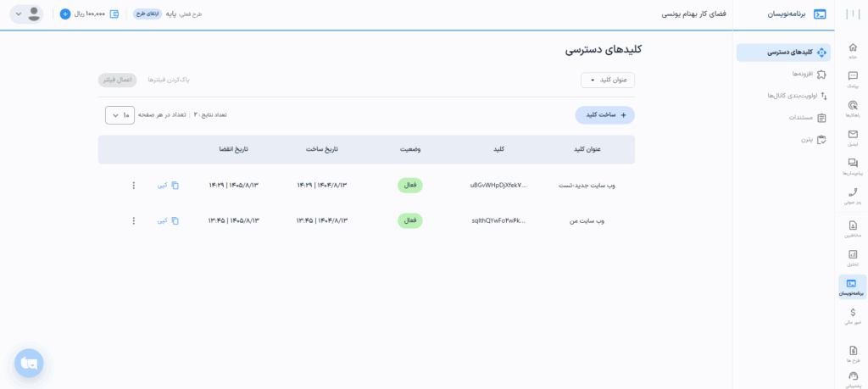The height and width of the screenshot is (389, 868).
Task: Open more options for وب سایت من row
Action: tap(133, 220)
